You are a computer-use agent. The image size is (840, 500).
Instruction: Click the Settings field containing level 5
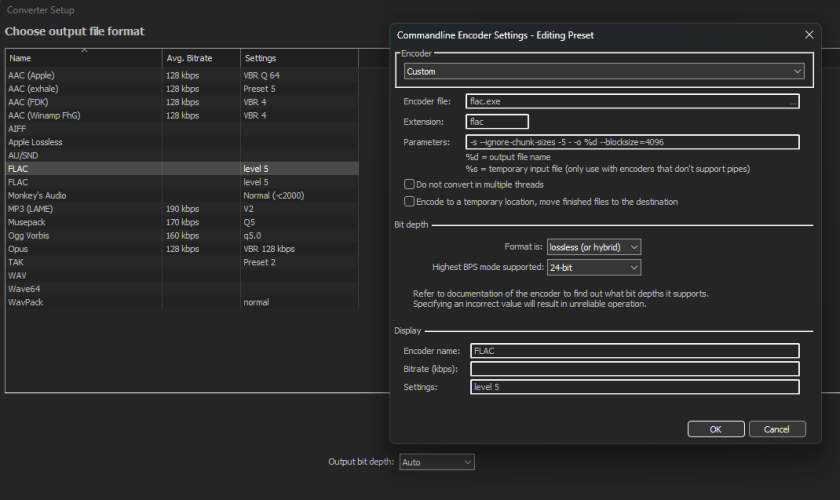click(x=635, y=387)
